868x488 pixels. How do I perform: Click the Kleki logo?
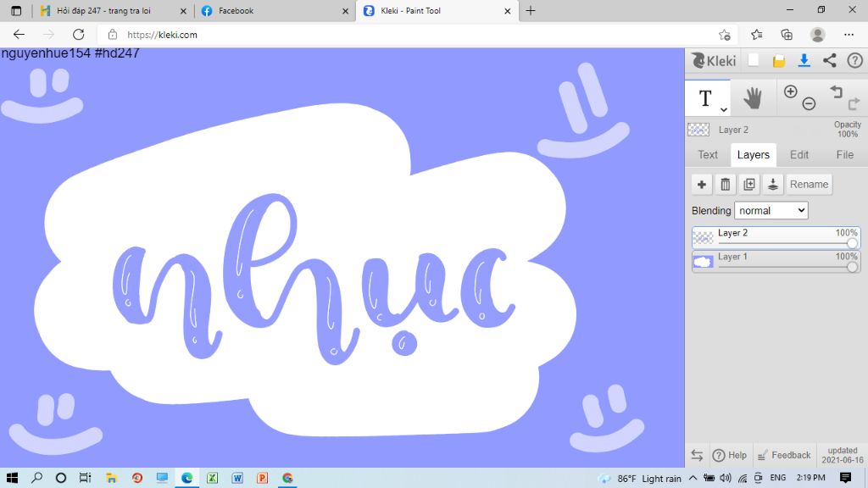point(714,60)
